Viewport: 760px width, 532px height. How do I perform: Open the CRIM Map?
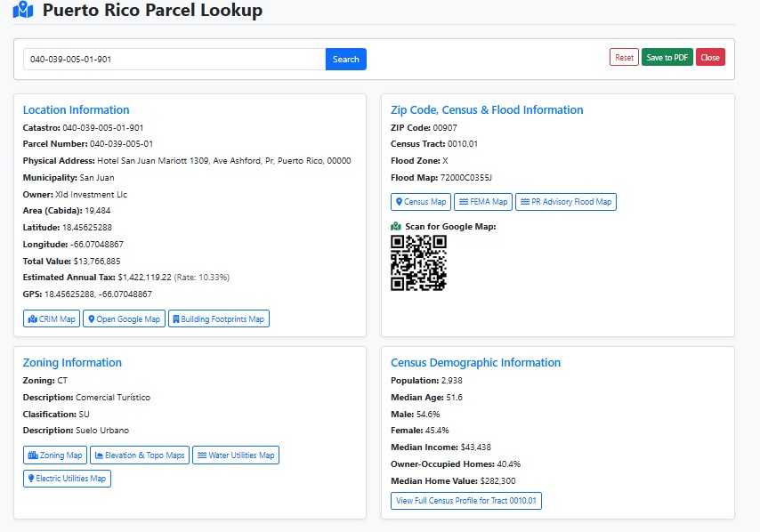tap(52, 318)
